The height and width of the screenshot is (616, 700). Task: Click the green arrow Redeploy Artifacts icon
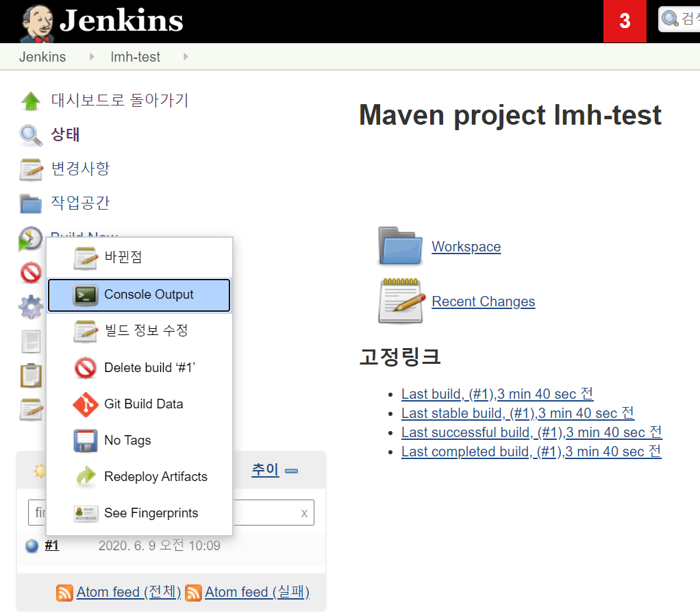[x=86, y=477]
